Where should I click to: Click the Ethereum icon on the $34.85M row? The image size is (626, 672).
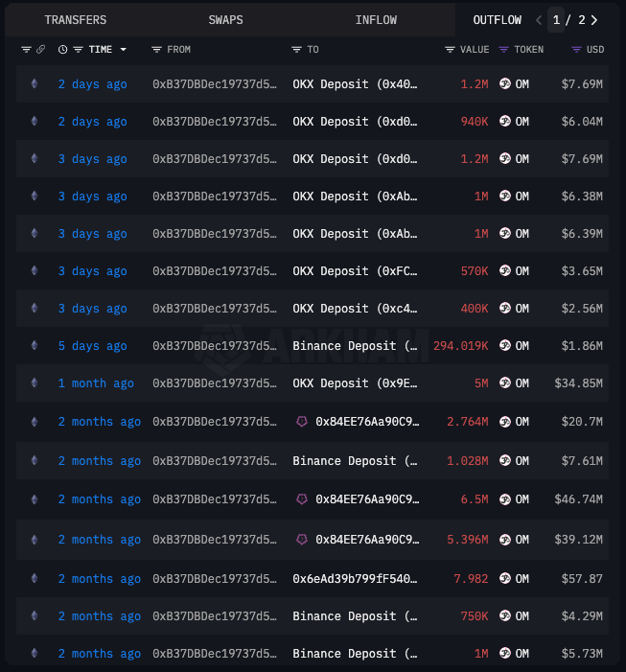coord(35,383)
